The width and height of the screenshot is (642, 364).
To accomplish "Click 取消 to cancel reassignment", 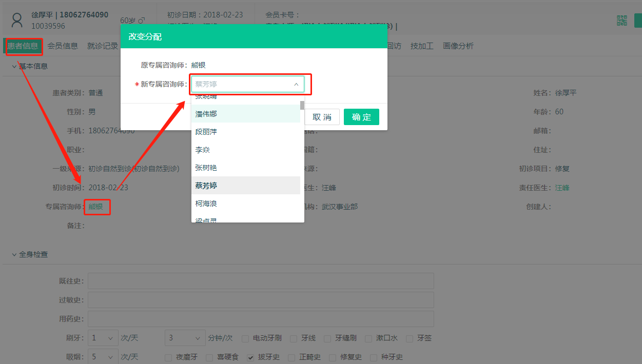I will pos(322,117).
